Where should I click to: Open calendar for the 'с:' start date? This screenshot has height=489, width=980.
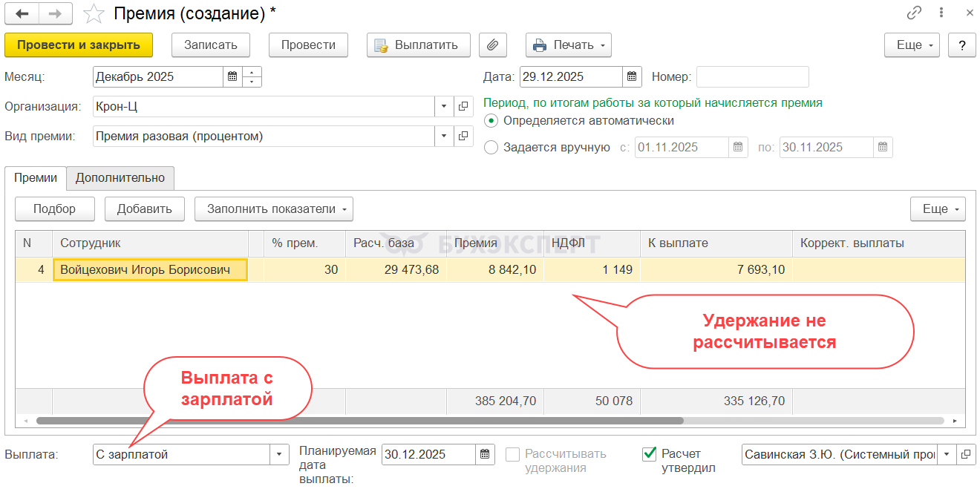[x=739, y=147]
